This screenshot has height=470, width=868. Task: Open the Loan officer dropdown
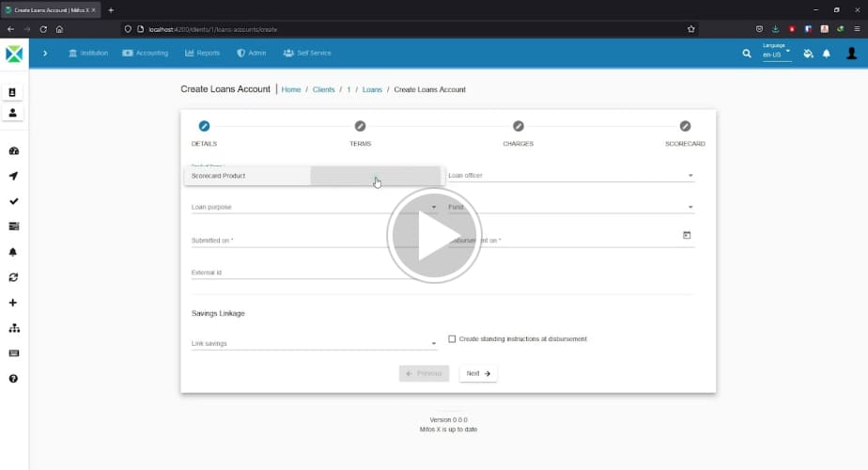(x=571, y=176)
